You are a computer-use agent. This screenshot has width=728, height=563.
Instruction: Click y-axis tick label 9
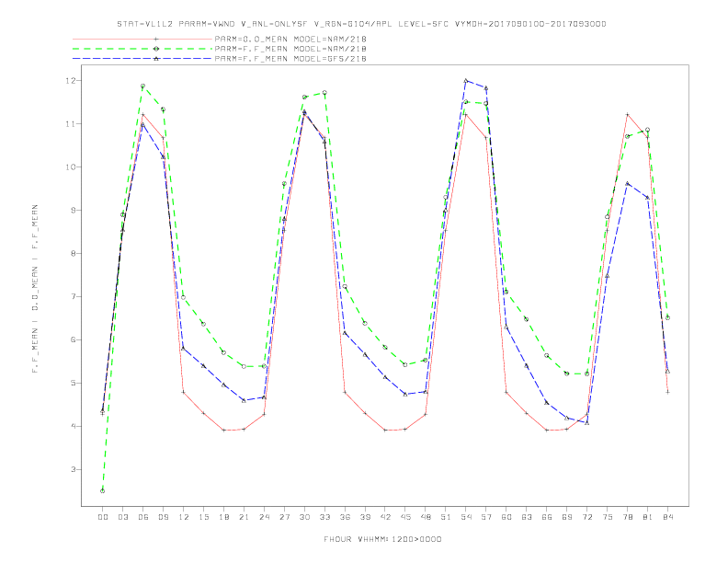point(73,210)
